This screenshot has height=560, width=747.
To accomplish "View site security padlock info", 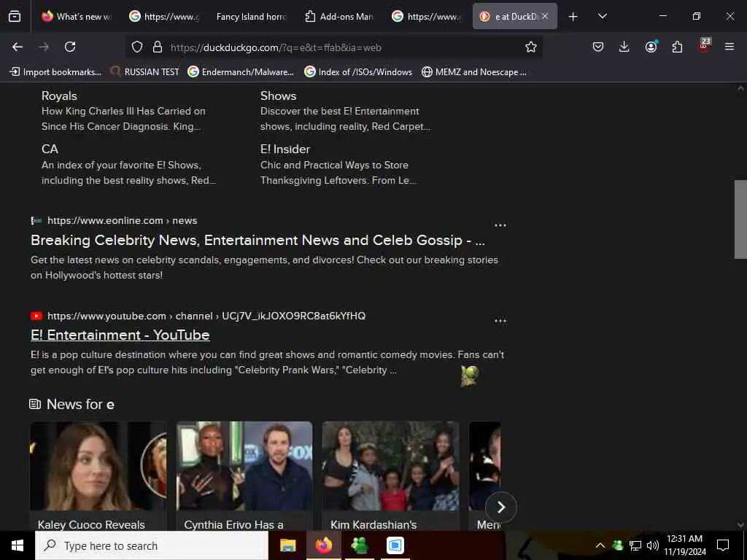I will coord(158,47).
